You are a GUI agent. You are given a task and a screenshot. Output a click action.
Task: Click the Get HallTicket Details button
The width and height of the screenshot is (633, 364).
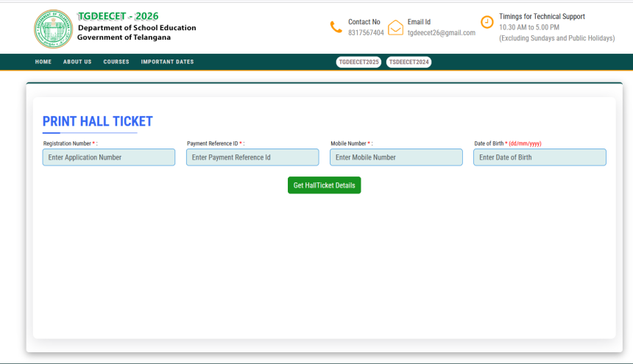[324, 185]
